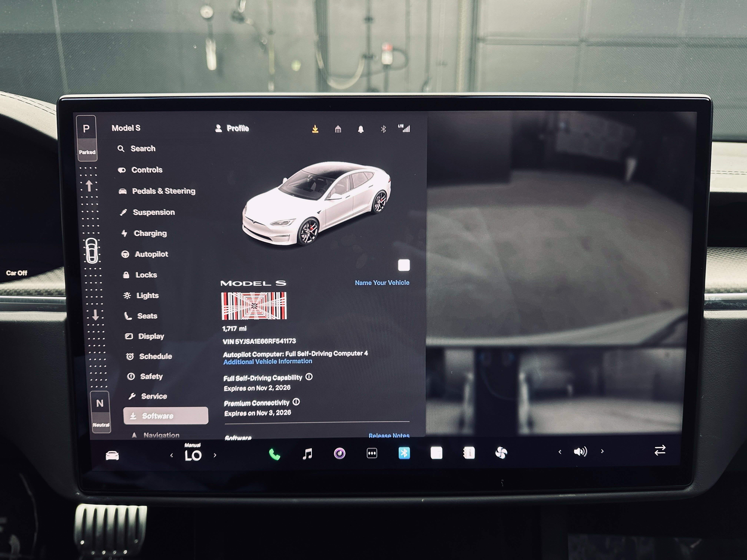Increase temperature with right arrow

coord(215,455)
